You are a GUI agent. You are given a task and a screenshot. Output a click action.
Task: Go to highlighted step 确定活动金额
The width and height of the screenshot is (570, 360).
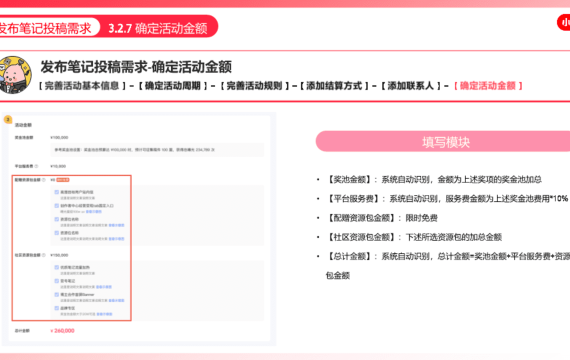tap(488, 86)
